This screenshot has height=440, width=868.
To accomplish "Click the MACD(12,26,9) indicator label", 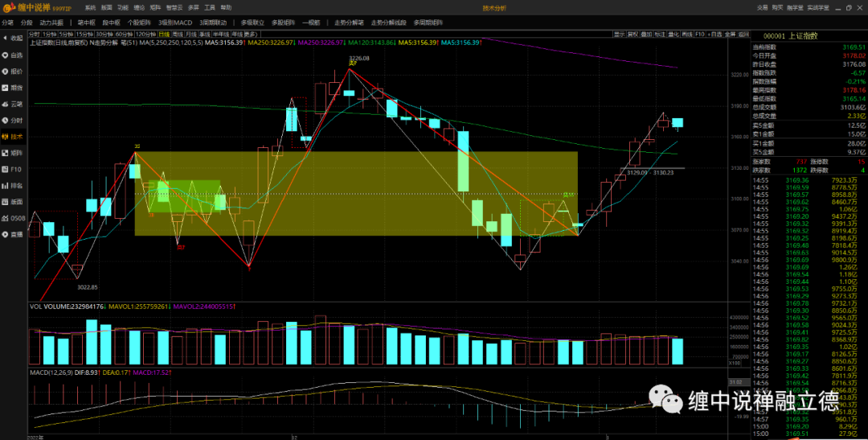I will click(x=51, y=372).
